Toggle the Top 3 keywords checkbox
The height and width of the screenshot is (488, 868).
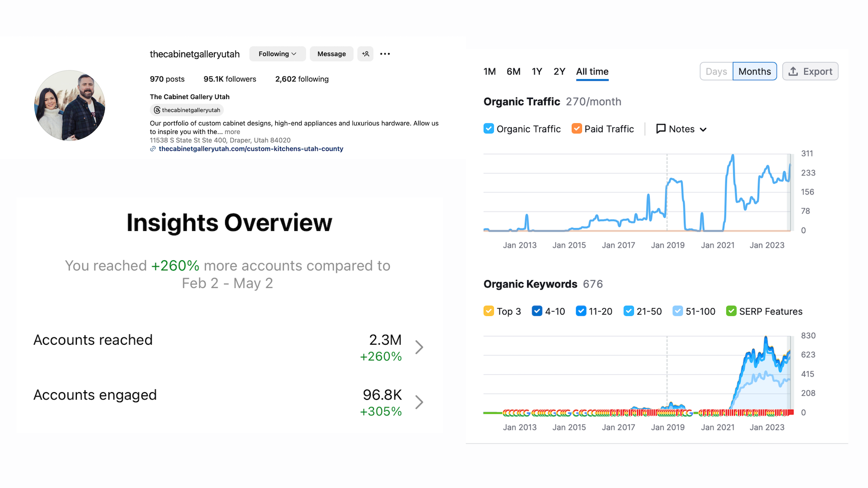[489, 311]
